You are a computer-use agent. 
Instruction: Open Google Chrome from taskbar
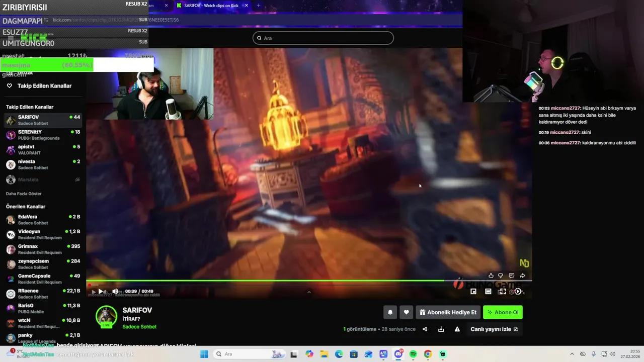[x=428, y=354]
